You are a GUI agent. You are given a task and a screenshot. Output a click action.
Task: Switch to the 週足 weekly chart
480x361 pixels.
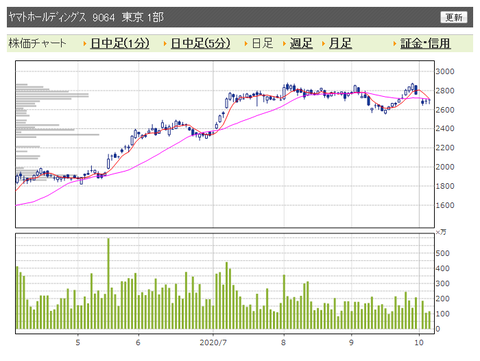(301, 43)
